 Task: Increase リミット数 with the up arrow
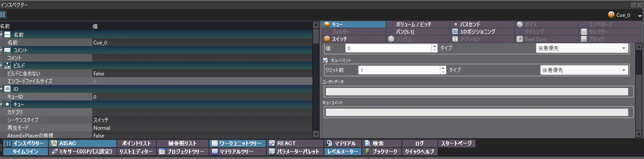(x=443, y=68)
